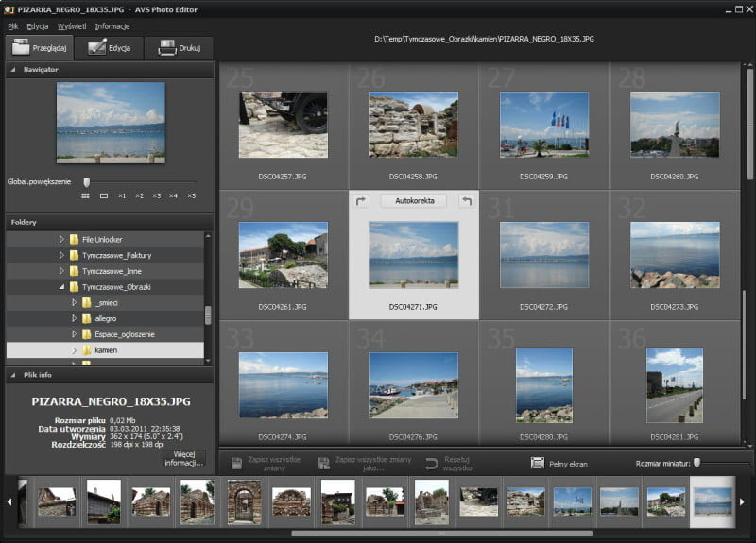Expand the Espace_ogloszenie folder
The height and width of the screenshot is (543, 756).
(x=74, y=334)
